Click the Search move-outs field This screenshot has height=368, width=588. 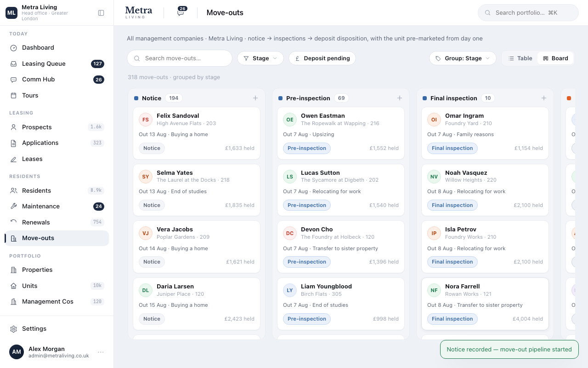click(x=180, y=58)
